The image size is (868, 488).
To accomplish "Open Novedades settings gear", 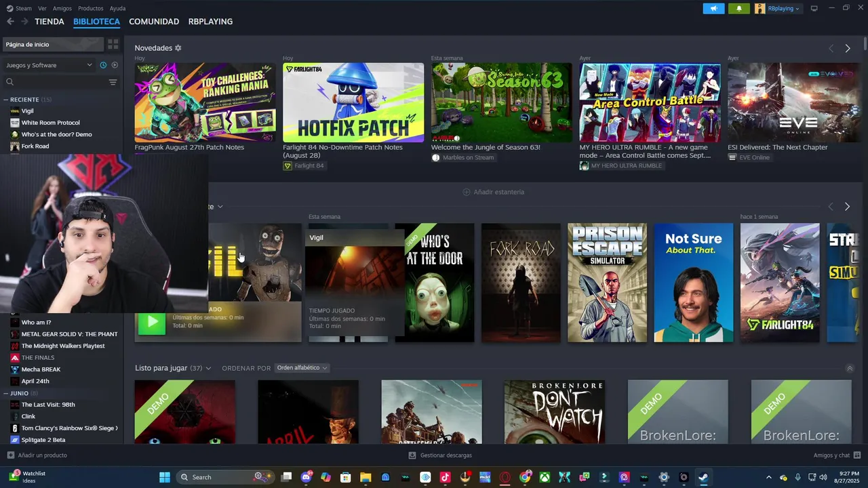I will [x=178, y=48].
